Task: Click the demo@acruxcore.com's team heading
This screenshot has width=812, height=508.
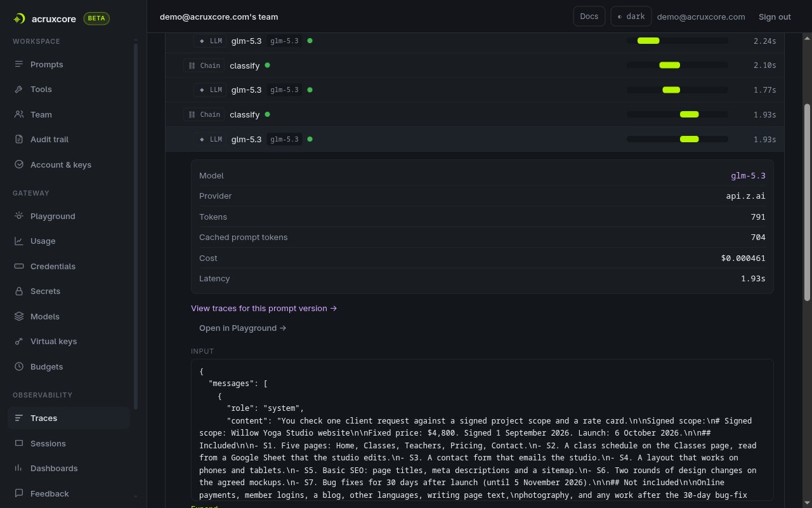Action: [x=219, y=17]
